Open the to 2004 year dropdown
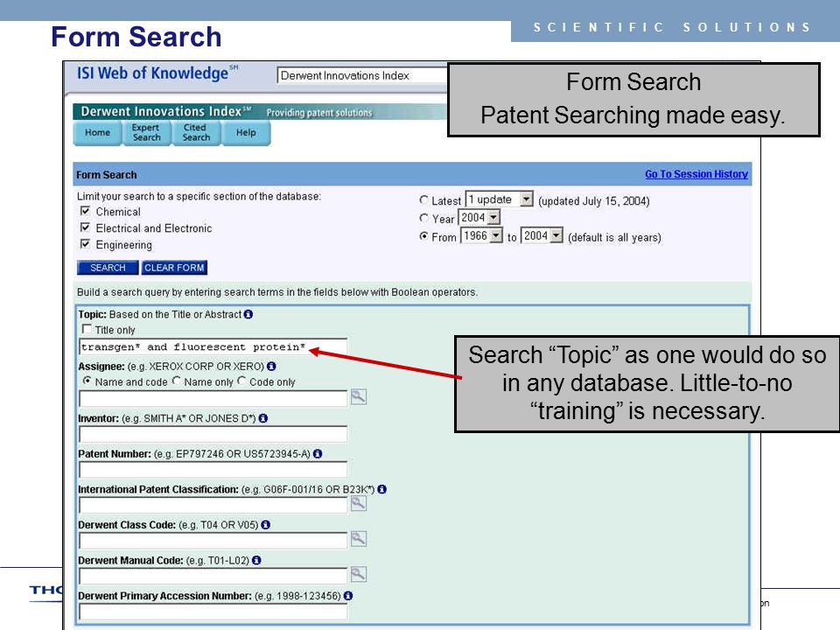Screen dimensions: 840x630 coord(542,235)
